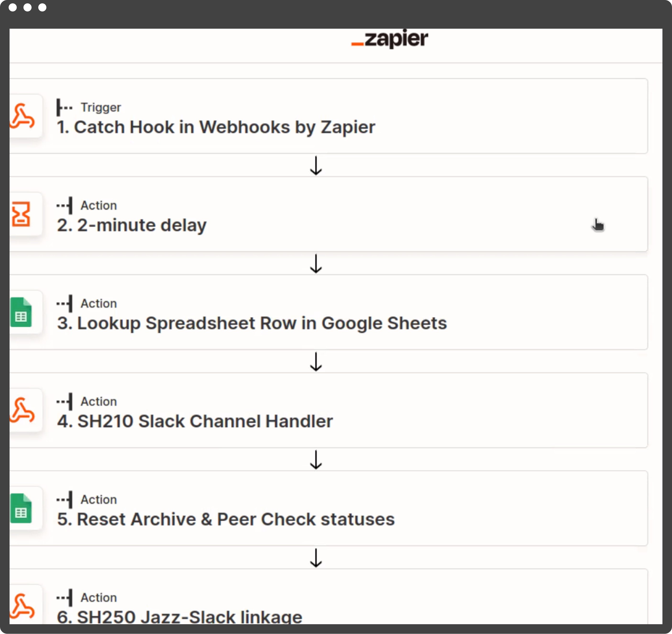Click the arrow between steps 4 and 5

pos(316,460)
